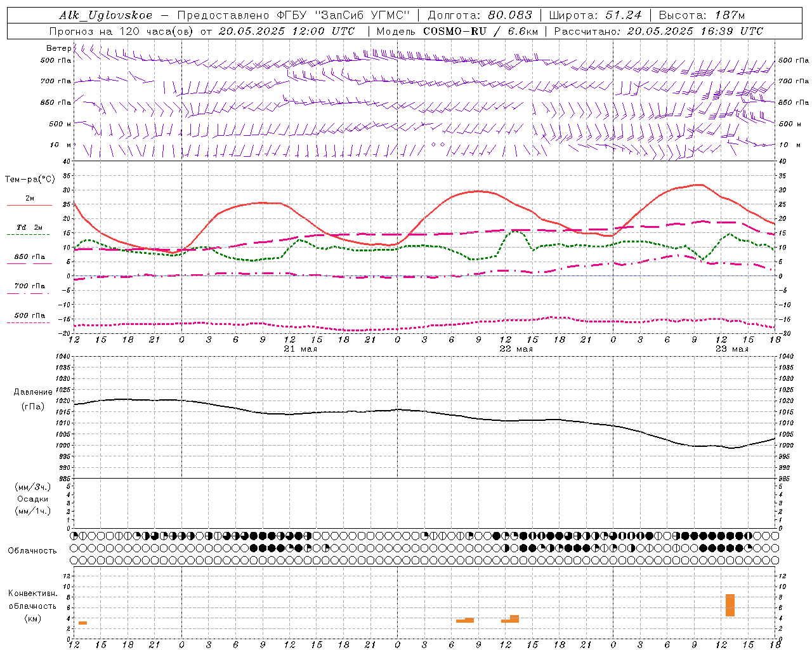812x650 pixels.
Task: Click the 'Давление' pressure panel label
Action: point(32,392)
